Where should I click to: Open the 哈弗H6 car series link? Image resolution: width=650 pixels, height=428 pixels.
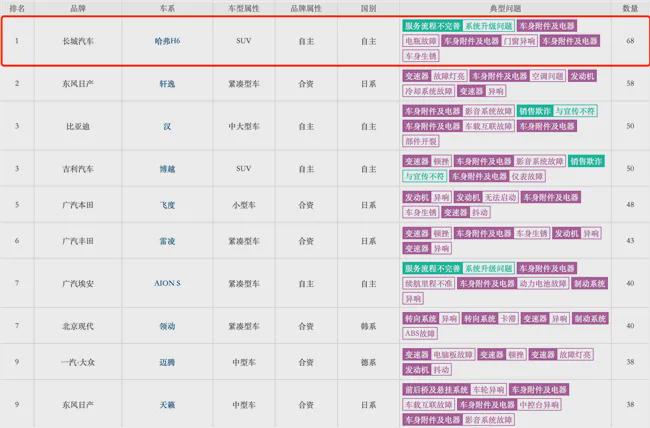click(167, 41)
